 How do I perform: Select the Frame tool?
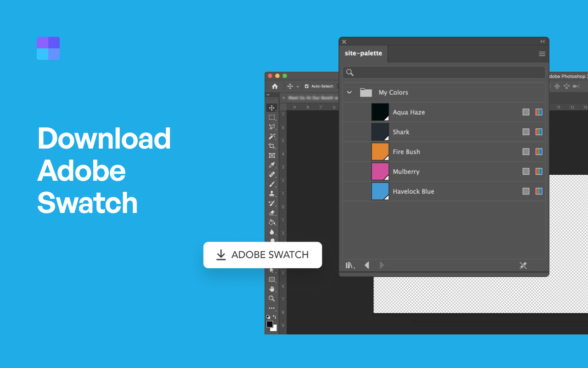click(x=271, y=155)
